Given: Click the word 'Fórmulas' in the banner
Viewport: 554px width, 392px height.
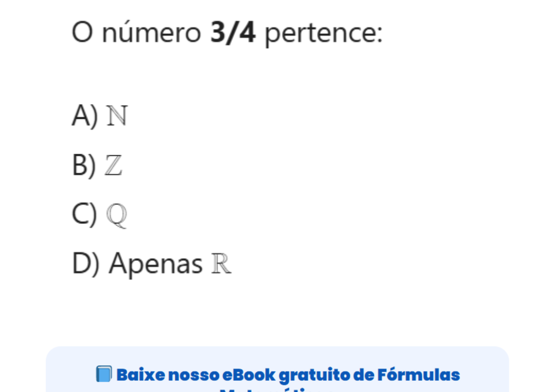Looking at the screenshot, I should click(x=419, y=375).
